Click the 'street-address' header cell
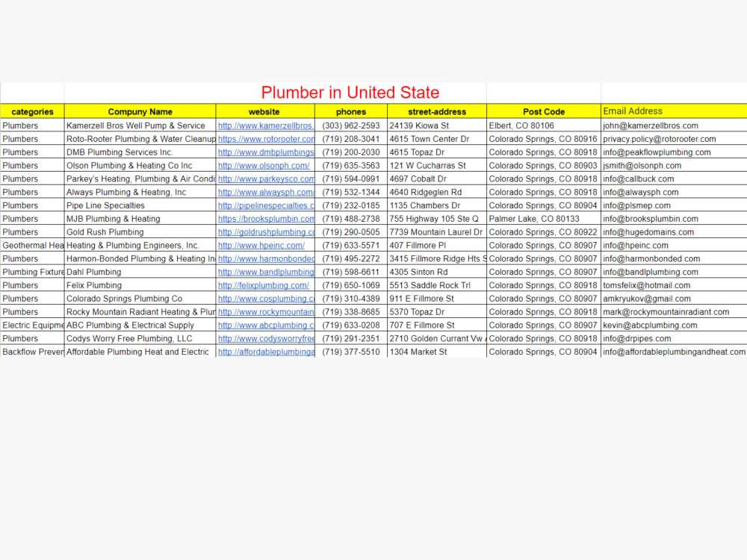Screen dimensions: 747x560 click(437, 111)
